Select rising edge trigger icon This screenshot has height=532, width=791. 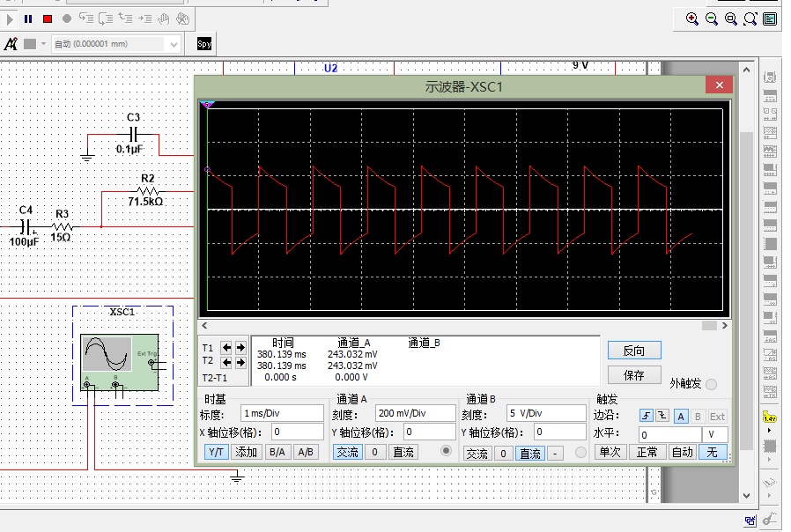647,416
